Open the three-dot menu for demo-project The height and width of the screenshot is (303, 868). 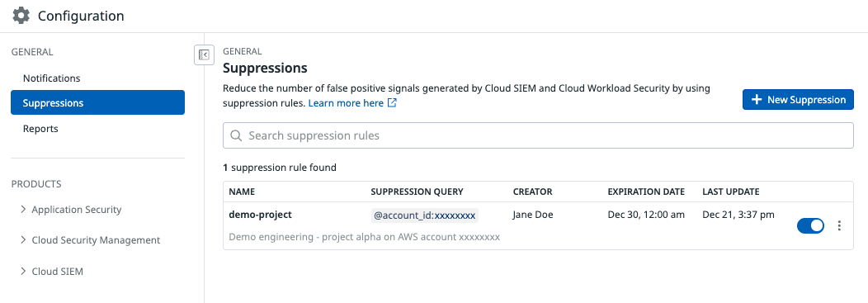840,225
